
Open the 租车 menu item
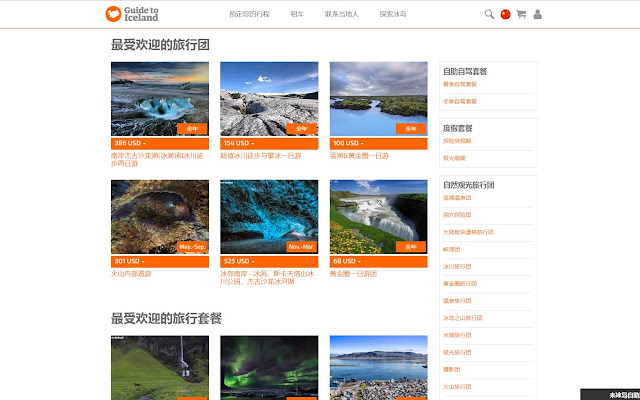(x=297, y=14)
